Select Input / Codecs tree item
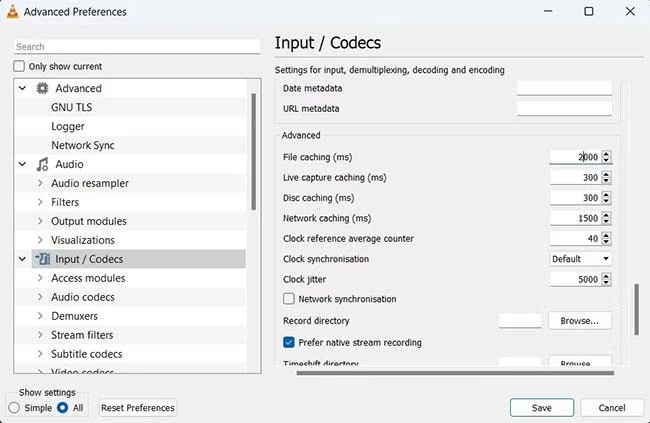This screenshot has height=423, width=650. tap(138, 259)
